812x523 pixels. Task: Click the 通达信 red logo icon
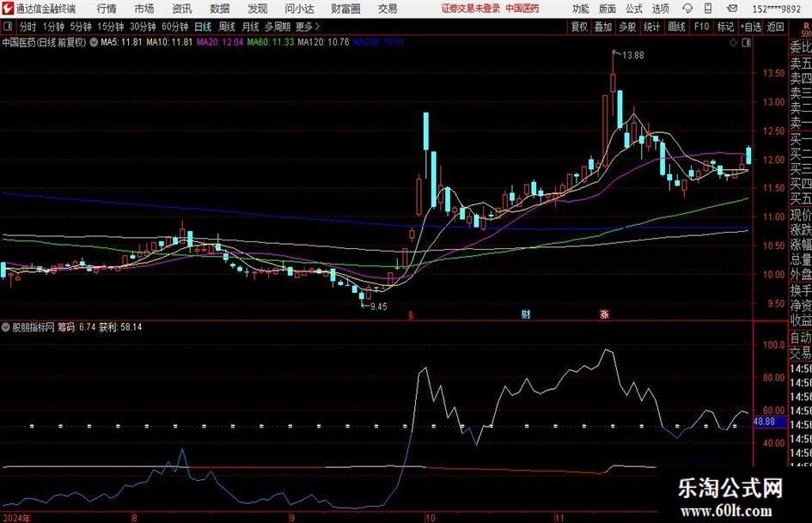click(7, 9)
